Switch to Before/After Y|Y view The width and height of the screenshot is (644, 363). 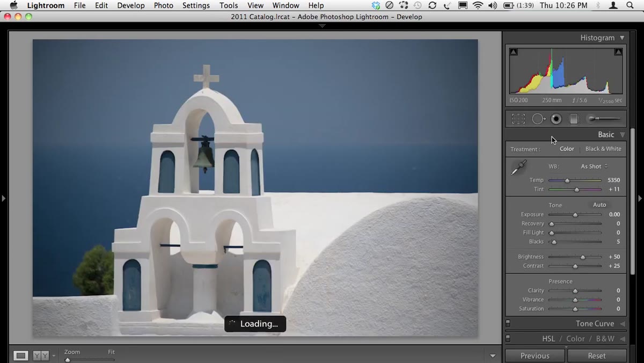(x=41, y=355)
